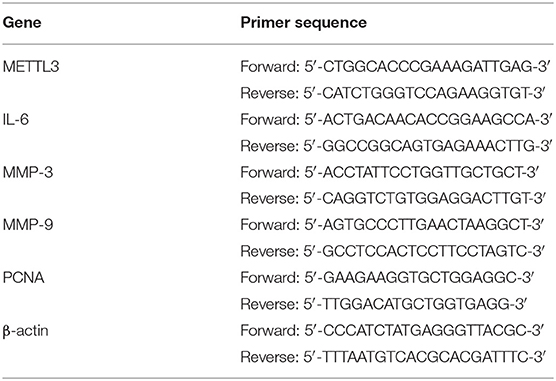556x381 pixels.
Task: Click the MMP-3 reverse primer CAGGTCTGTGGAGGACTTGT
Action: tap(393, 198)
